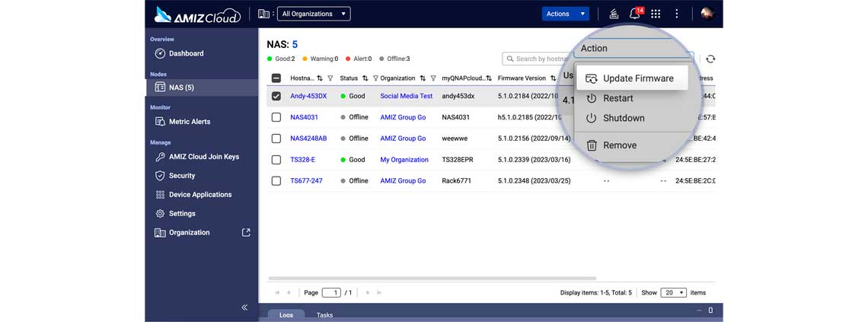Collapse sidebar with double-chevron icon
Image resolution: width=868 pixels, height=322 pixels.
click(x=244, y=307)
